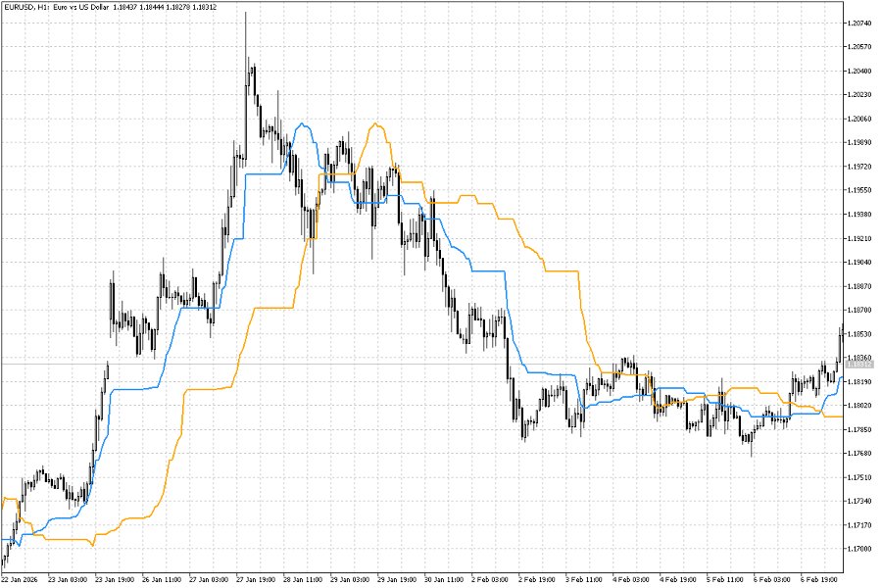Click the 29 Jan 19:00 time label
The height and width of the screenshot is (588, 882).
397,579
